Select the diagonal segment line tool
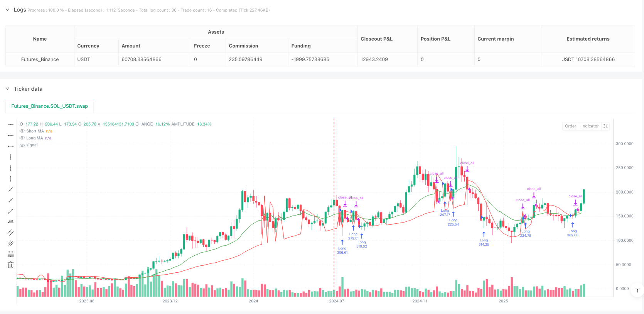 click(x=11, y=211)
